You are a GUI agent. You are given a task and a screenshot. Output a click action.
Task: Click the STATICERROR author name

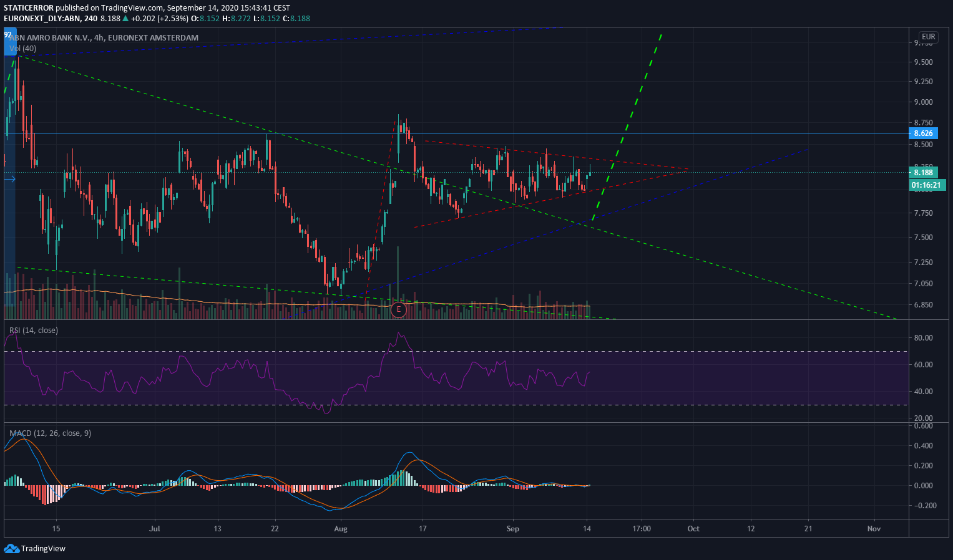(29, 8)
